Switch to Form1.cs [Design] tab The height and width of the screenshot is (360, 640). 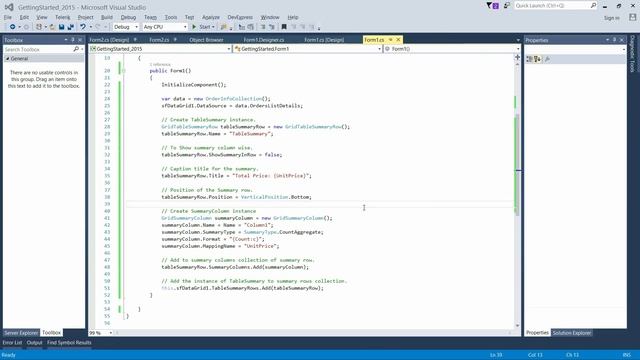click(x=324, y=40)
